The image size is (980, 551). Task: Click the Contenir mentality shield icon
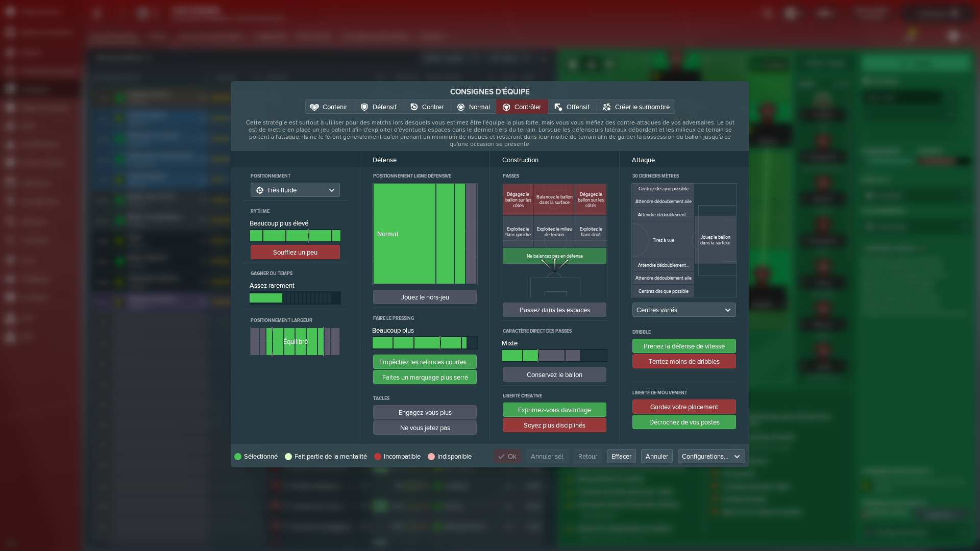point(314,107)
